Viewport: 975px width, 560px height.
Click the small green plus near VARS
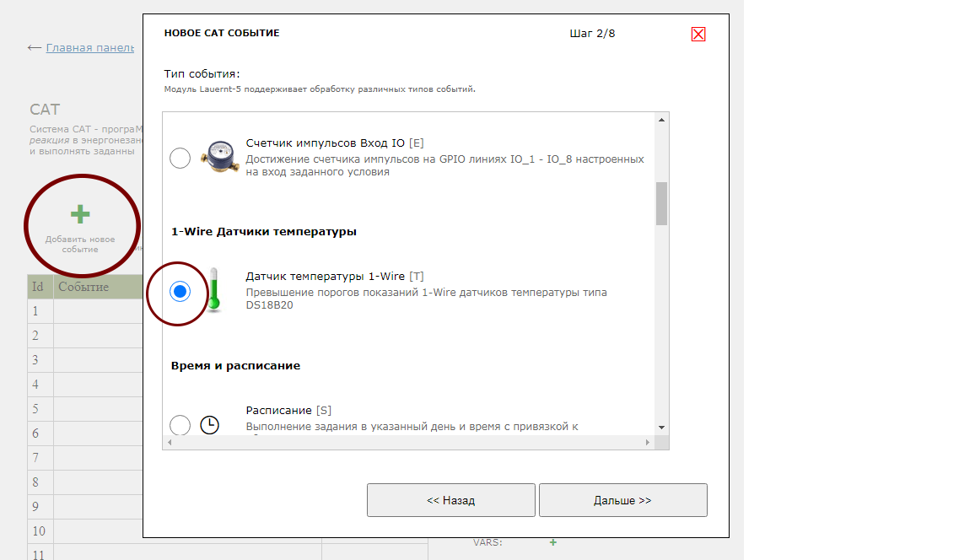(x=552, y=542)
